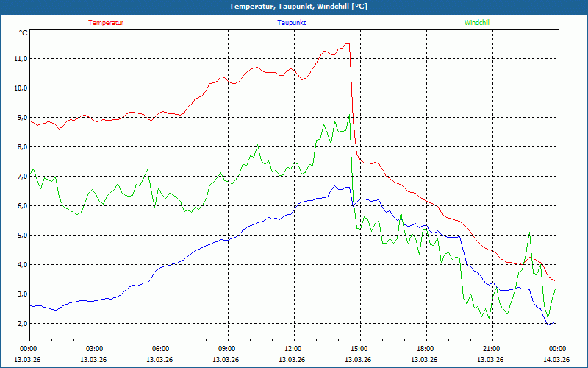The width and height of the screenshot is (588, 368).
Task: Click the 5,0 y-axis value
Action: tap(23, 235)
